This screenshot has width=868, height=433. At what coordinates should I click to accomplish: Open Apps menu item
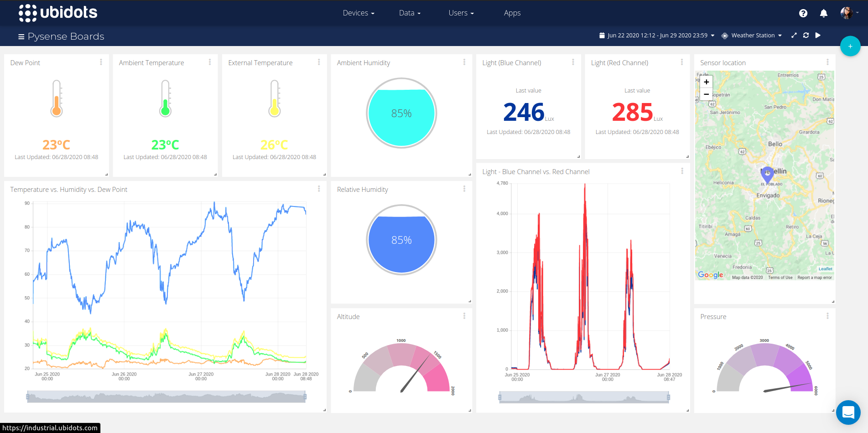tap(512, 13)
